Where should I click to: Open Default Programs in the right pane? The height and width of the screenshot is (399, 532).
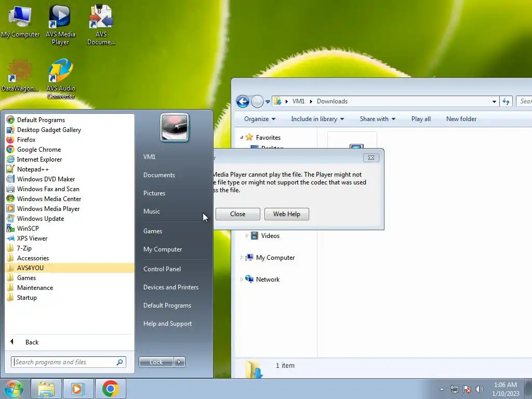[167, 305]
